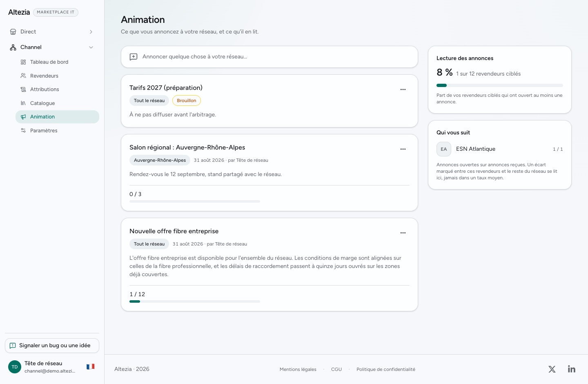Screen dimensions: 588x384
Task: Expand the Direct section chevron
Action: coord(91,32)
